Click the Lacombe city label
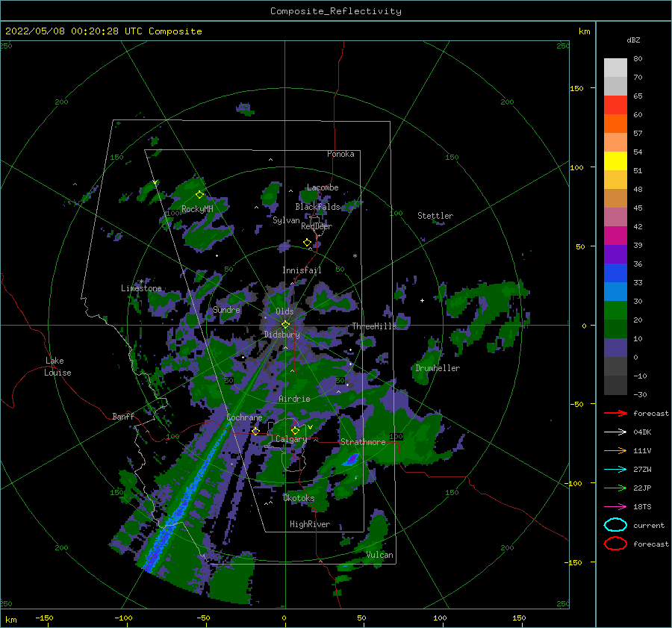This screenshot has height=628, width=672. [323, 187]
